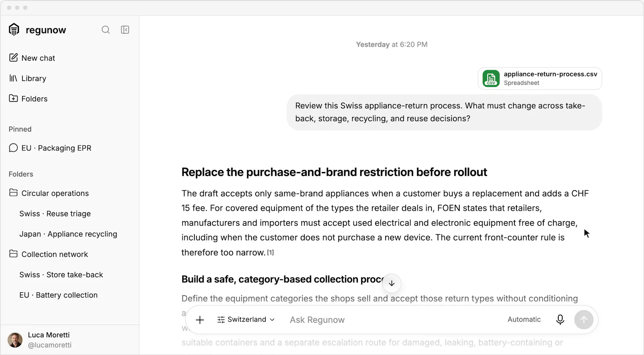Click the Folders section header label
The height and width of the screenshot is (355, 644).
[x=21, y=174]
